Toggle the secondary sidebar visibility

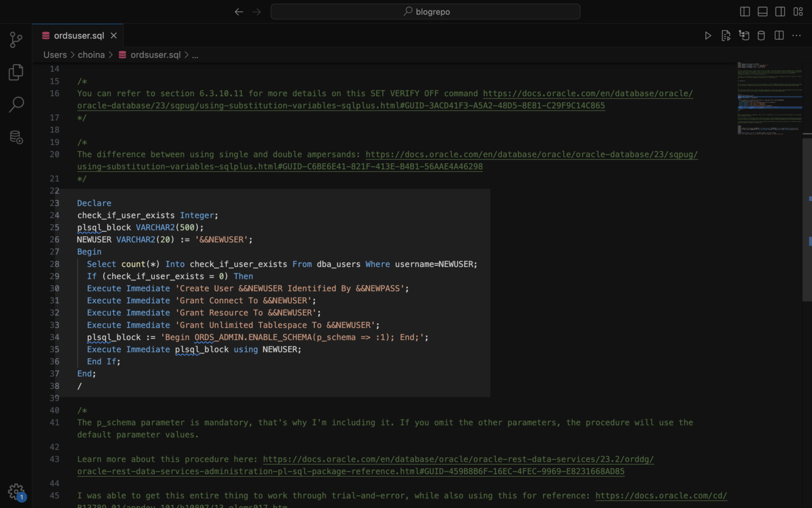pos(779,11)
